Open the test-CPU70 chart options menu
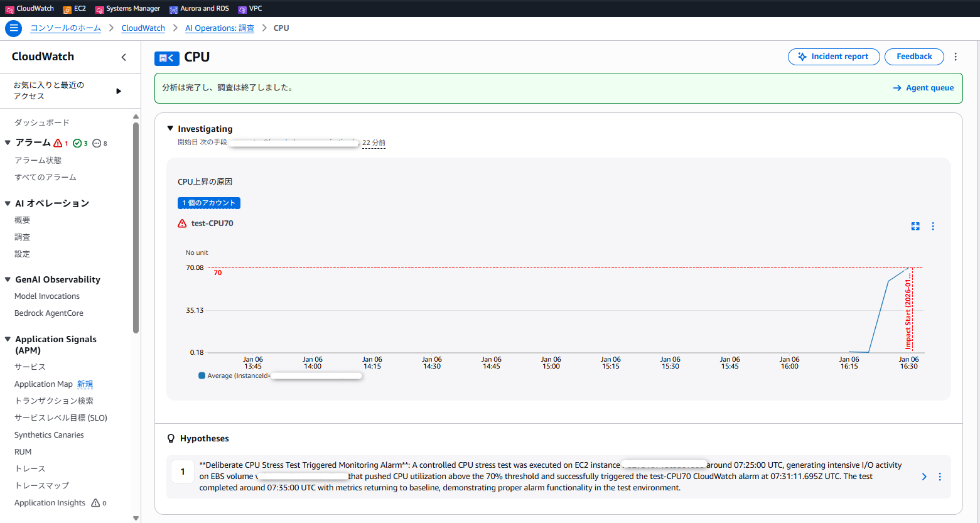 pos(933,226)
